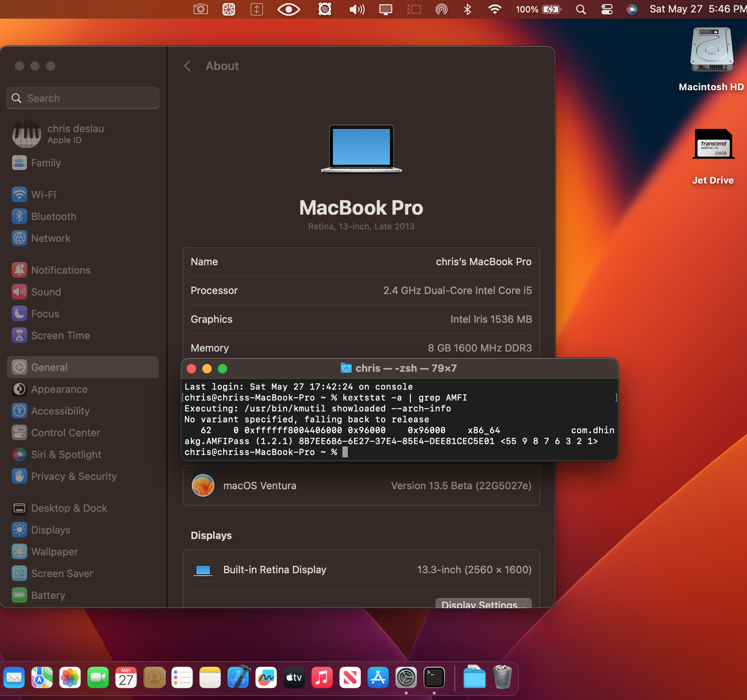The height and width of the screenshot is (700, 747).
Task: Click Control Center menu bar icon
Action: [607, 9]
